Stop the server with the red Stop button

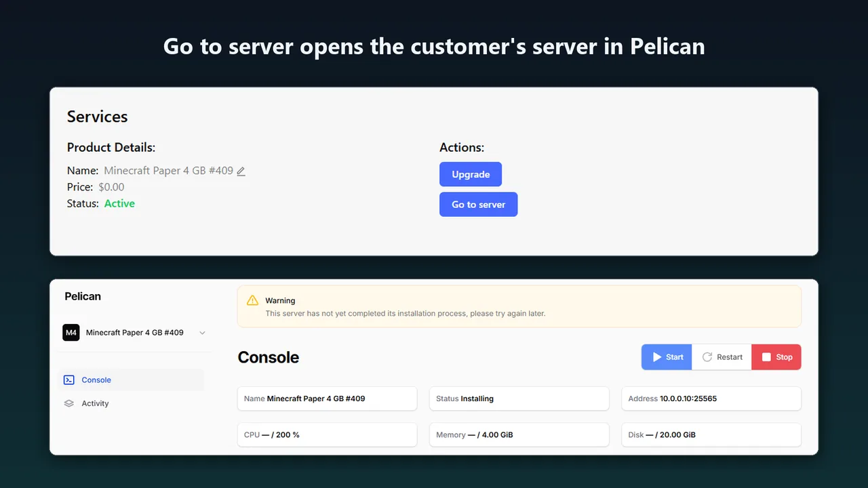[x=776, y=357]
